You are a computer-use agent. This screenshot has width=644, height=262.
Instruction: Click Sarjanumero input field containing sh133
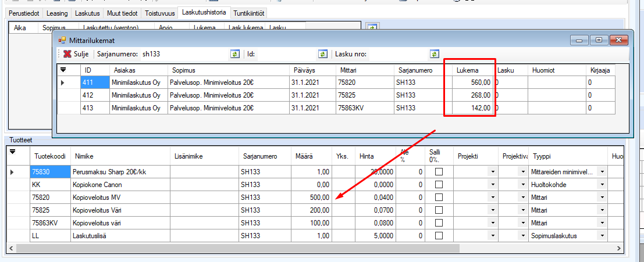[184, 53]
